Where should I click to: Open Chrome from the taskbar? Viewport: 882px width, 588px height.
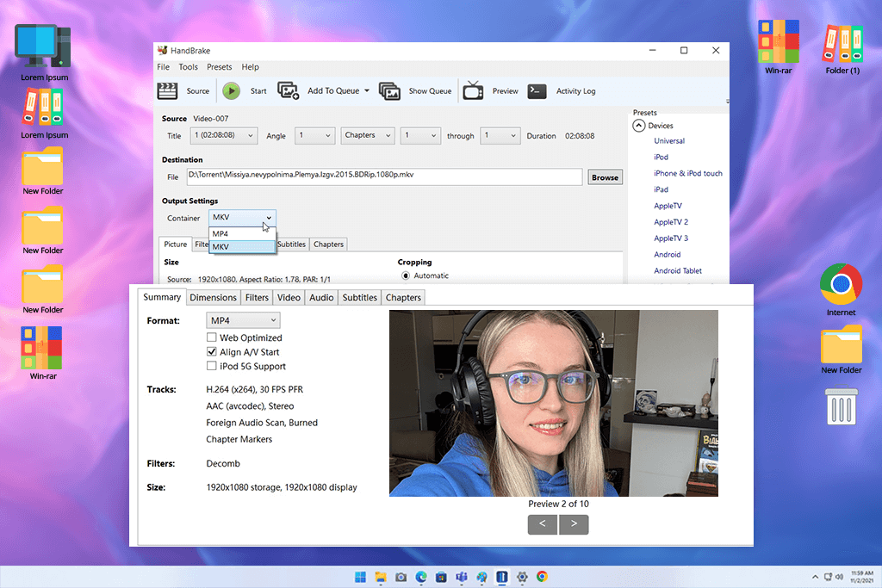(x=543, y=577)
